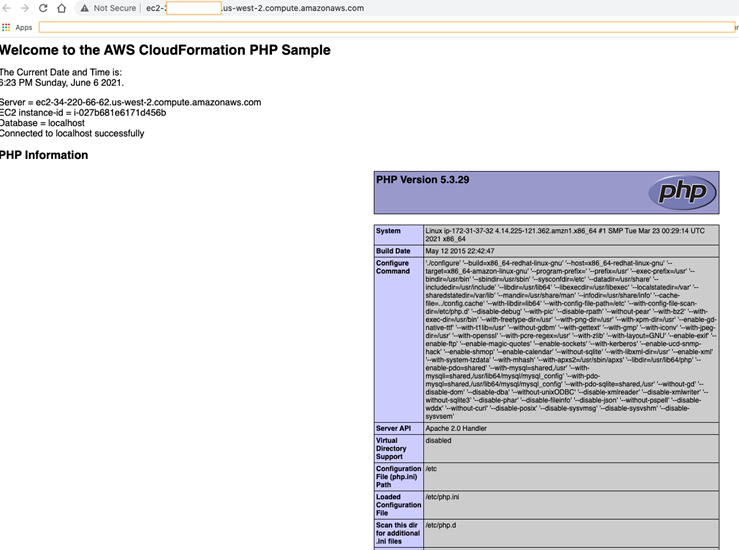The image size is (739, 550).
Task: Click the Linux ip-172-31-37-32 system value
Action: coord(565,235)
